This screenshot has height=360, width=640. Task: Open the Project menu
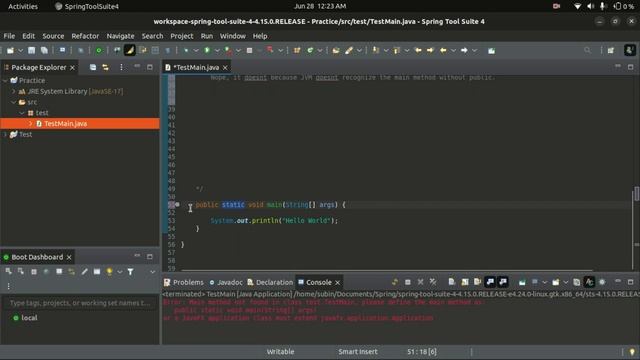pos(182,36)
